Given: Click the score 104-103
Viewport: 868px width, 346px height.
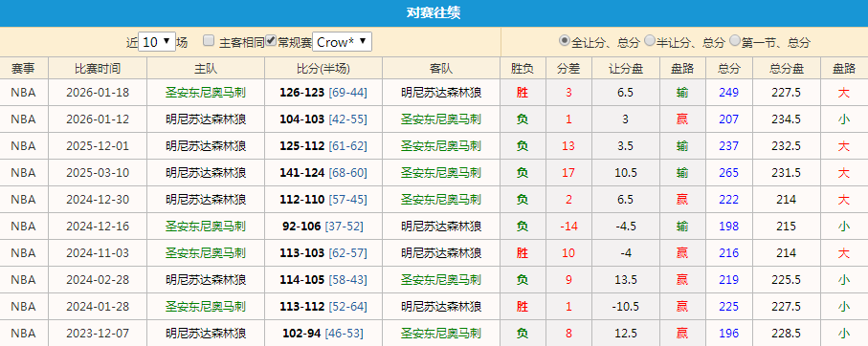Looking at the screenshot, I should [301, 119].
